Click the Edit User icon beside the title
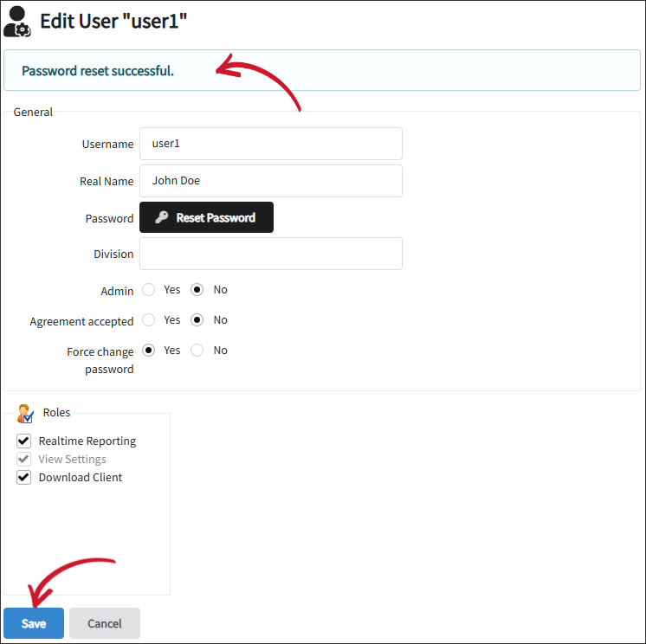This screenshot has height=644, width=646. (x=17, y=22)
